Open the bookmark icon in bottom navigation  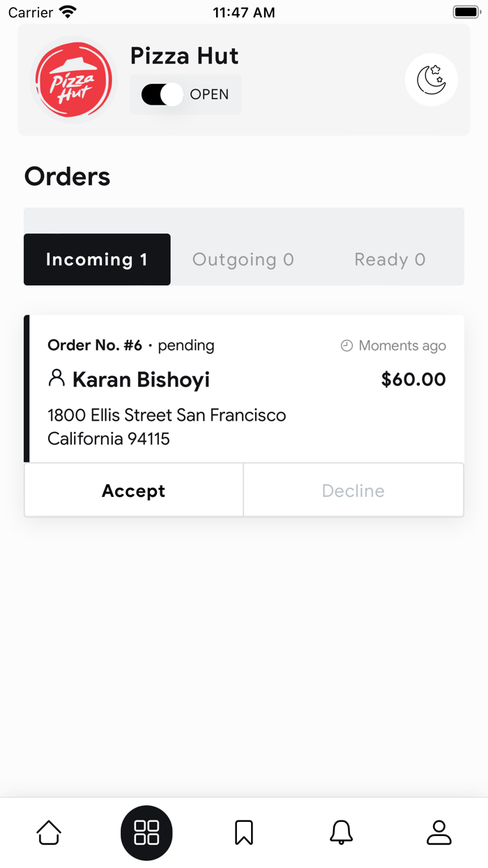[244, 832]
